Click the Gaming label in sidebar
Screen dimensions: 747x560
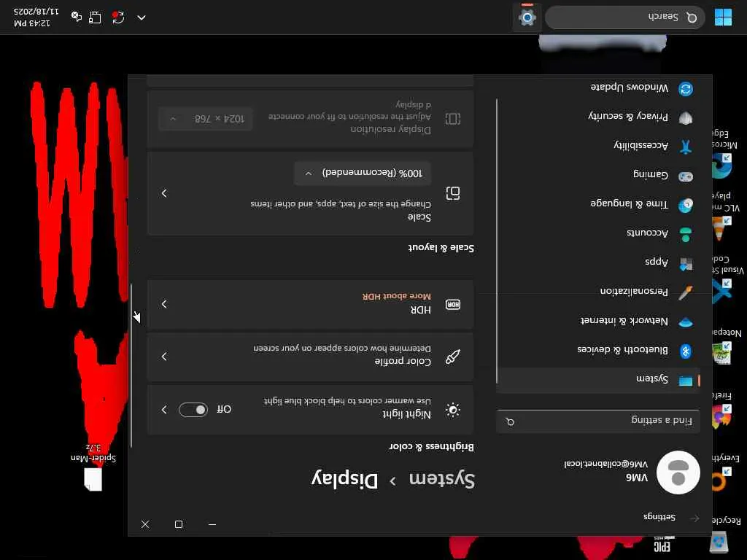(x=650, y=175)
